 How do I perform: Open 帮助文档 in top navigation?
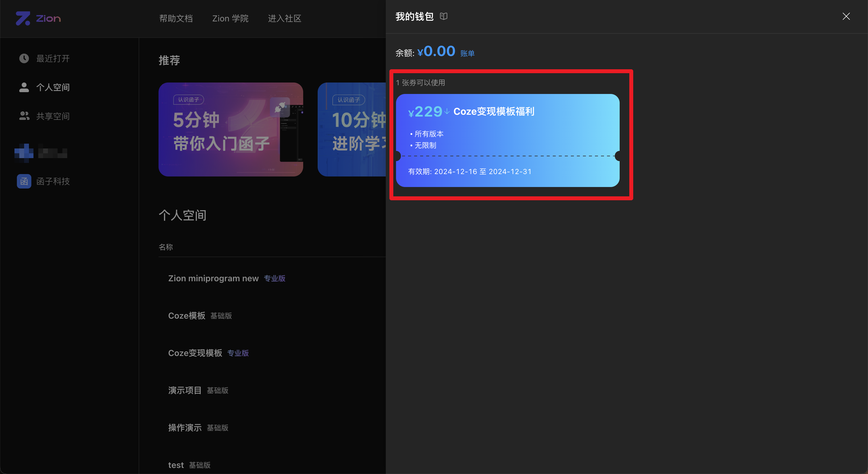pos(176,18)
